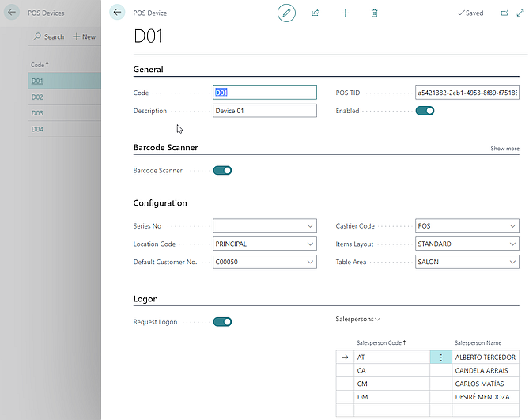Click the plus icon to add a device
529x420 pixels.
[345, 13]
